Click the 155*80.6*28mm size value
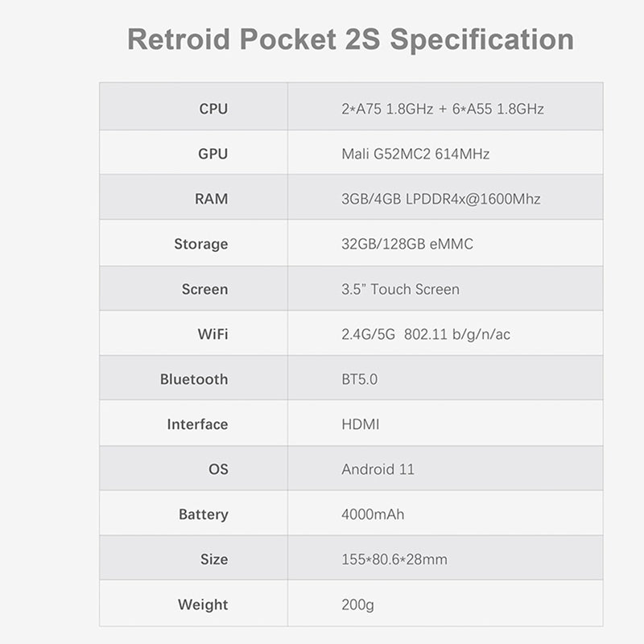Screen dimensions: 644x644 pos(394,559)
